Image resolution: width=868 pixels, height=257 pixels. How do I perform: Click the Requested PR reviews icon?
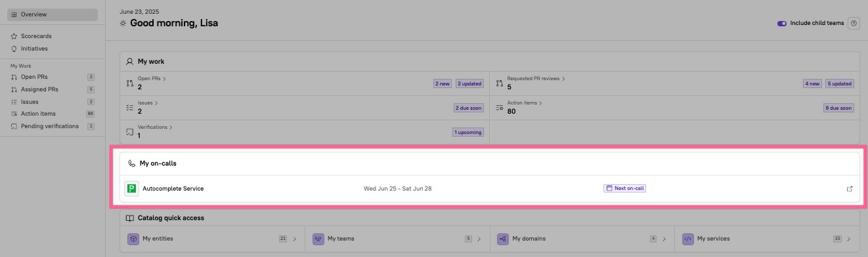500,83
